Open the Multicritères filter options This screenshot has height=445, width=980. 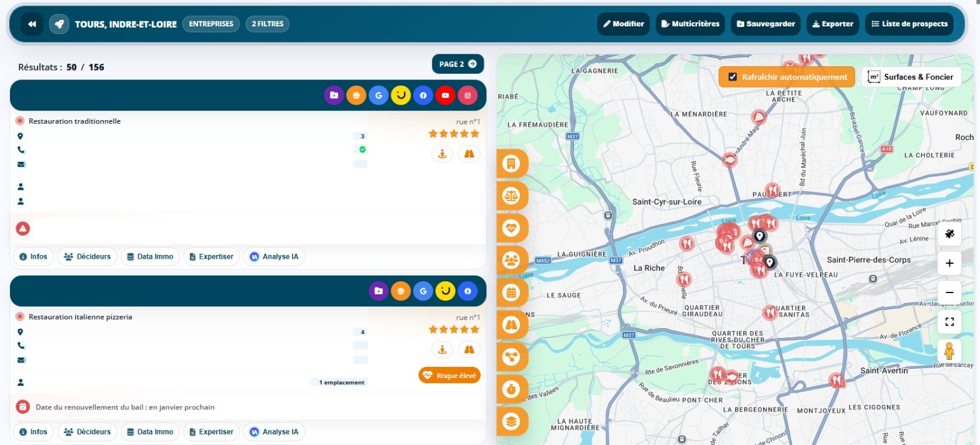click(x=690, y=24)
